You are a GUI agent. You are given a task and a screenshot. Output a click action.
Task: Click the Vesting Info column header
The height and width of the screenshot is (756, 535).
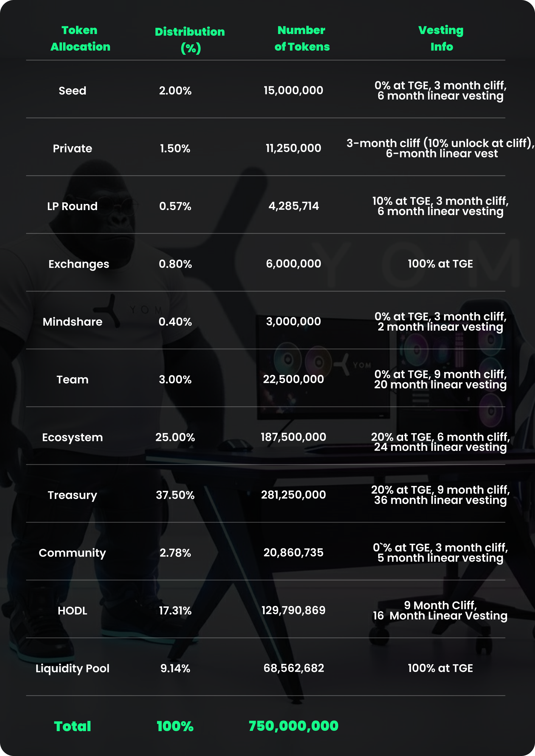coord(441,38)
